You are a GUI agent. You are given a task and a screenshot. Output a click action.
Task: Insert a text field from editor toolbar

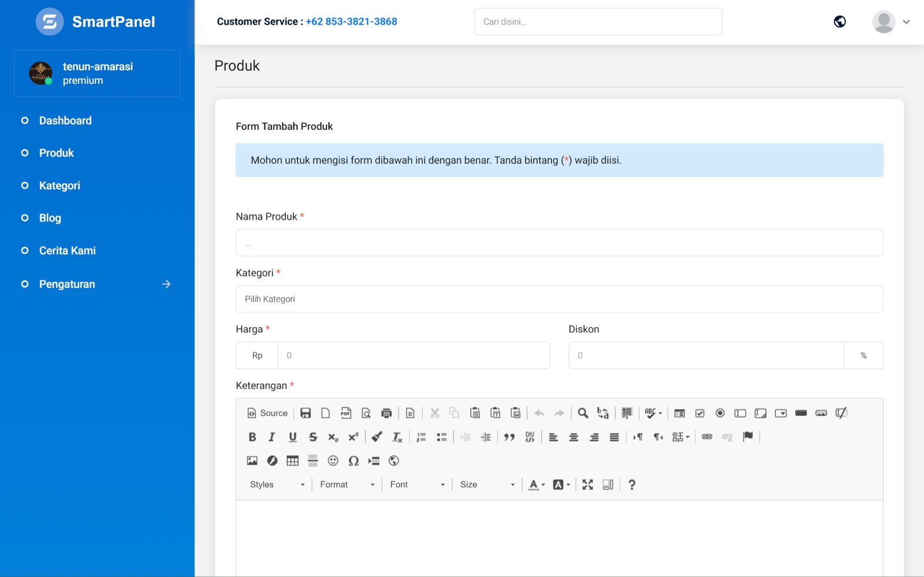point(740,413)
